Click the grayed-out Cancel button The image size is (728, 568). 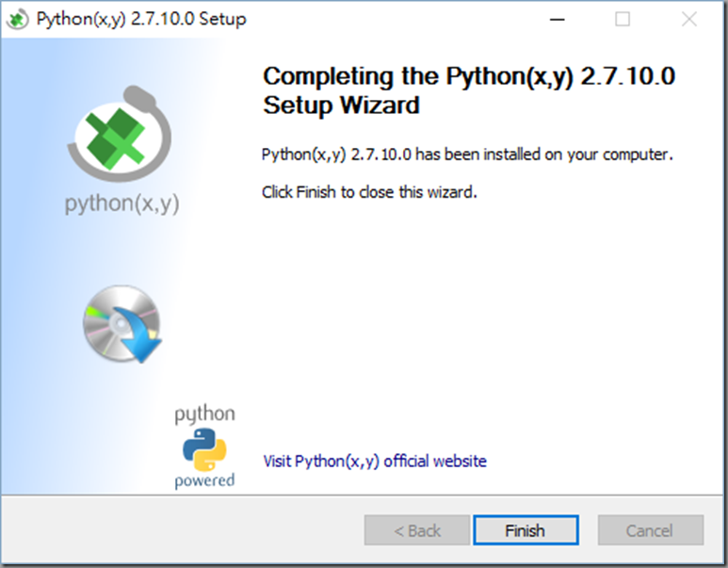pyautogui.click(x=651, y=530)
